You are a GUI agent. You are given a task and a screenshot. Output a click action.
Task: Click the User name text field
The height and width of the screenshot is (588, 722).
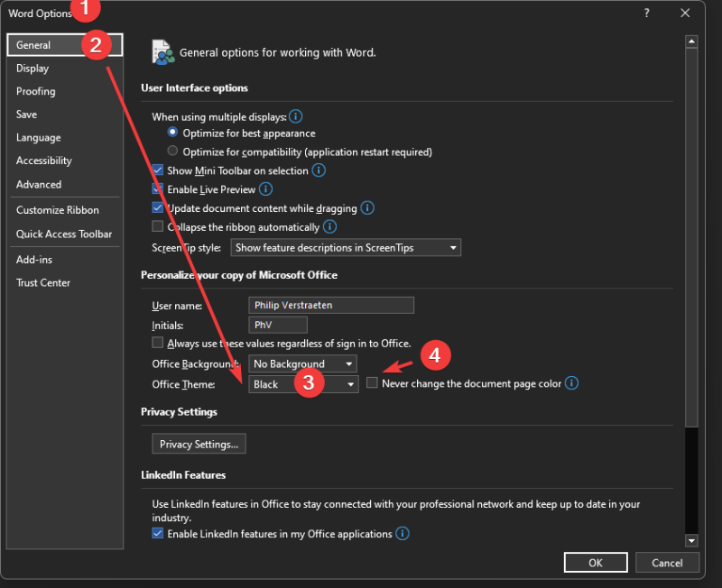coord(330,305)
